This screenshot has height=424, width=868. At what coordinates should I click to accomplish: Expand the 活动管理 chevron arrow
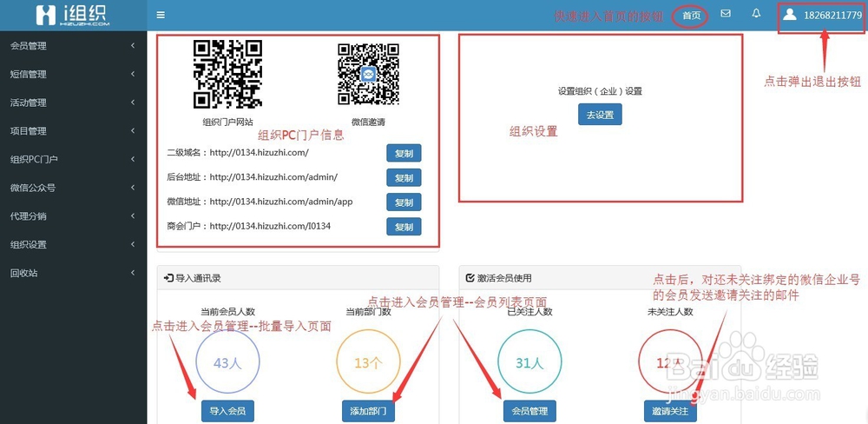coord(133,103)
